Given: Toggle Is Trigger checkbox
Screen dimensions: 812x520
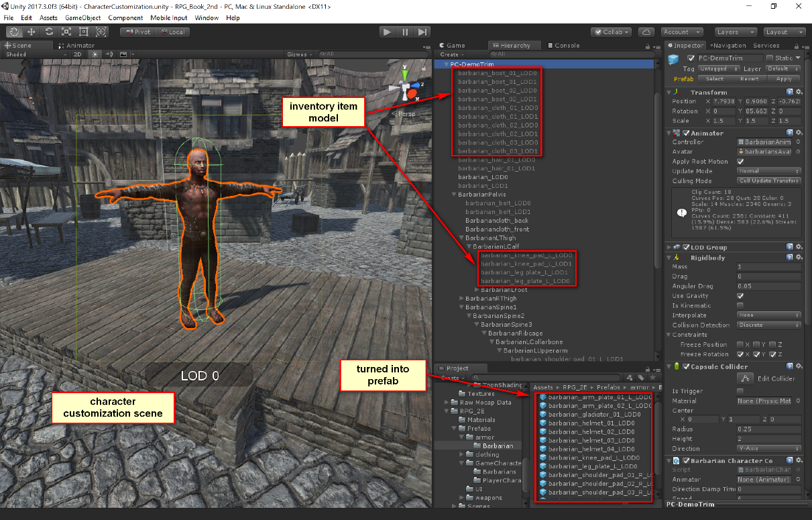Looking at the screenshot, I should pyautogui.click(x=740, y=391).
